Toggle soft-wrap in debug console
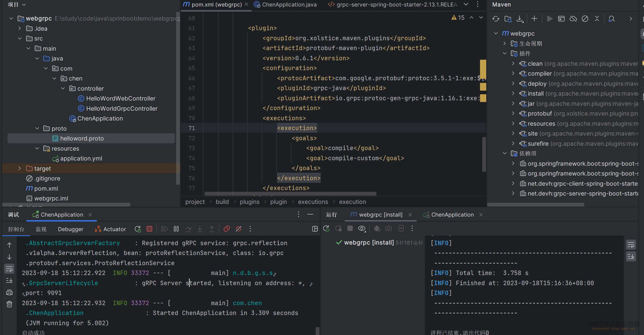Image resolution: width=644 pixels, height=335 pixels. [9, 269]
